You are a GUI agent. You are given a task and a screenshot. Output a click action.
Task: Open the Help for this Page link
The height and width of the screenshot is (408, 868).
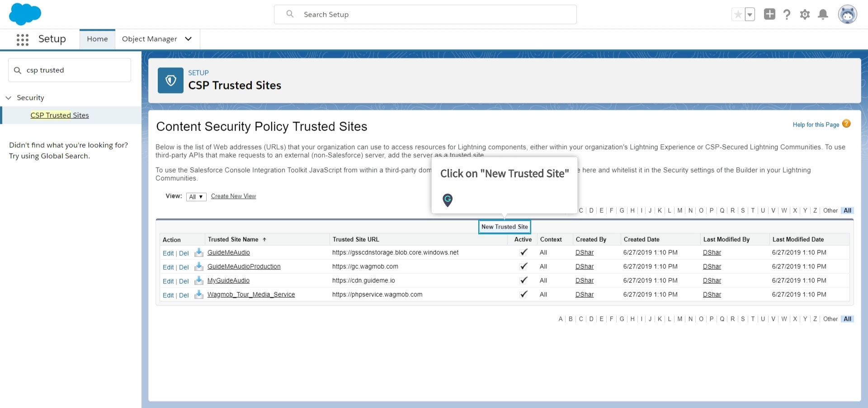coord(816,125)
